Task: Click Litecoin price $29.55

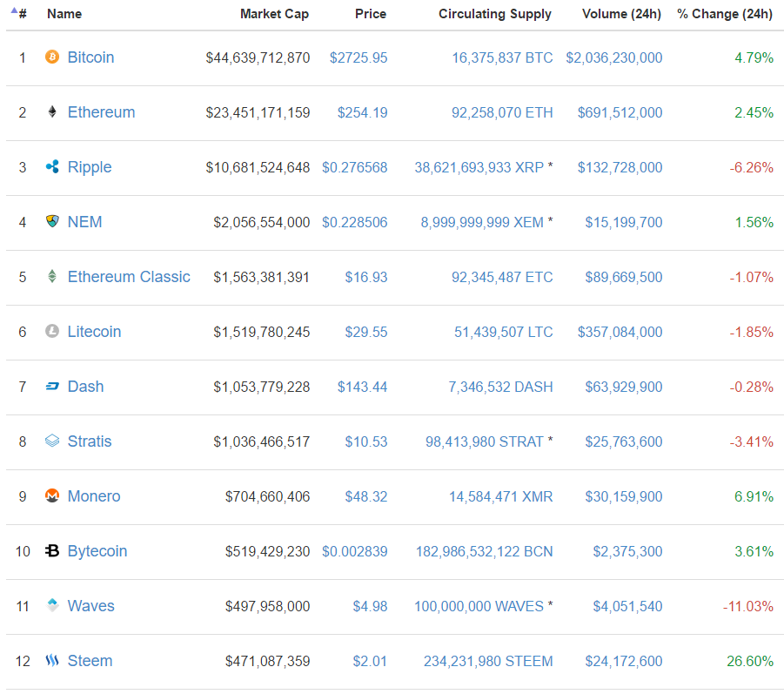Action: [366, 332]
